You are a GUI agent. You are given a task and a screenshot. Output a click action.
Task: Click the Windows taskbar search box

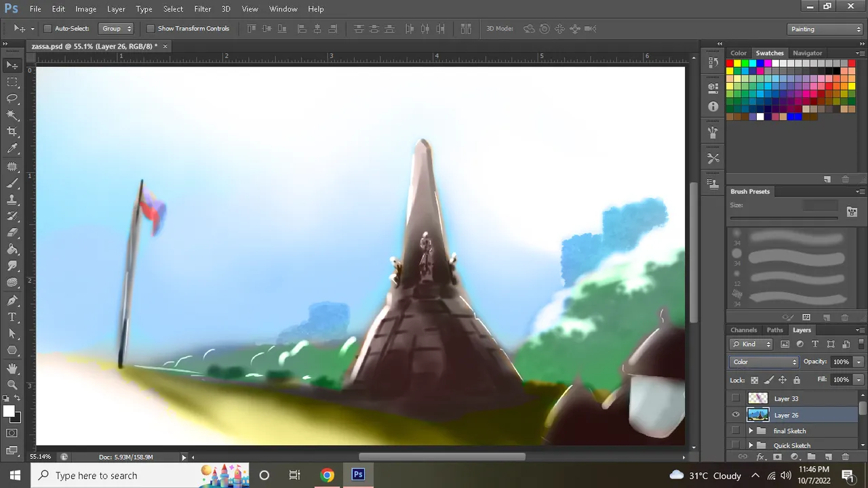coord(141,475)
